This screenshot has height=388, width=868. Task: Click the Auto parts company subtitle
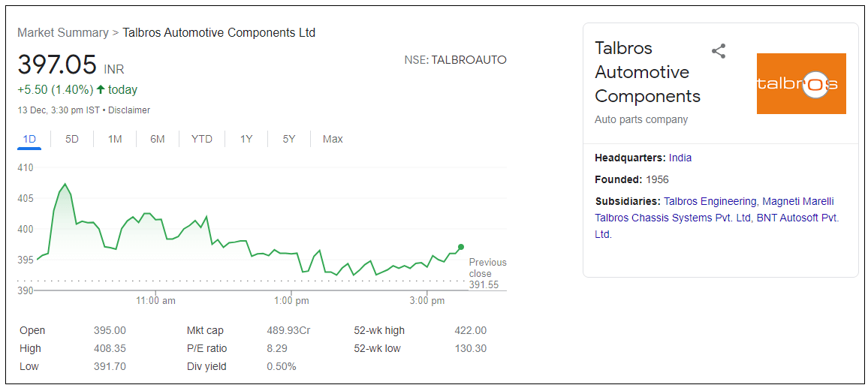[x=641, y=119]
